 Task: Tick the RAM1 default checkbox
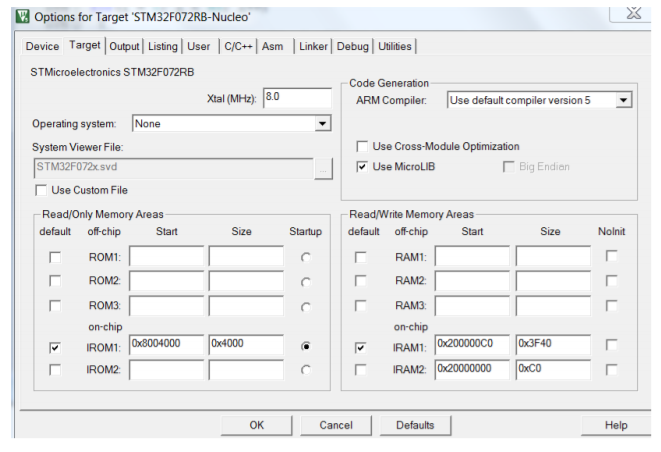coord(360,257)
